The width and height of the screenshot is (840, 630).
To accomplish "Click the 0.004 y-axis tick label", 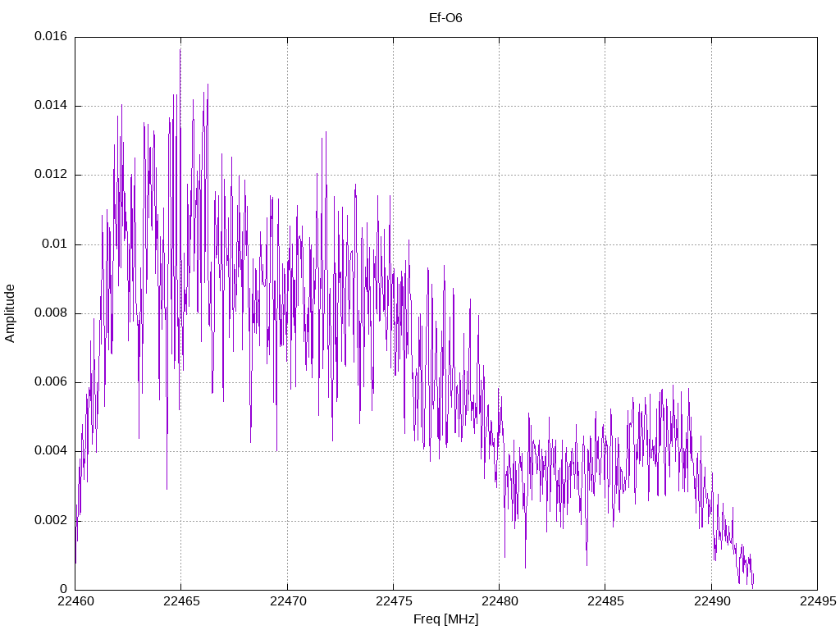I will (x=51, y=451).
